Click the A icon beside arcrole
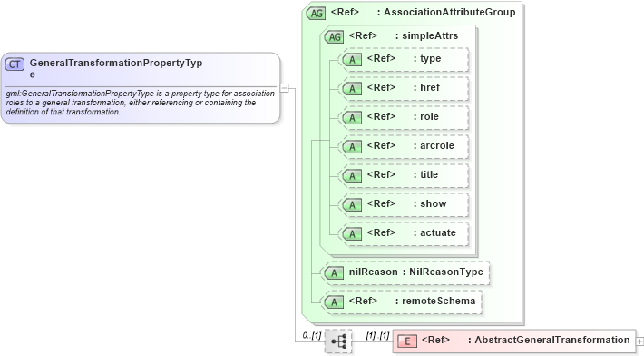Screen dimensions: 644x356 tap(352, 147)
